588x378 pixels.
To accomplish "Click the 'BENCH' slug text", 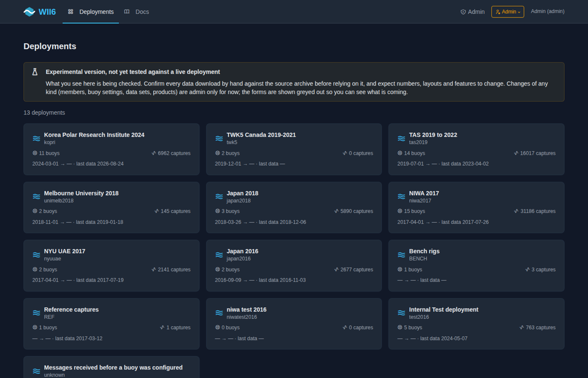I will [x=418, y=259].
